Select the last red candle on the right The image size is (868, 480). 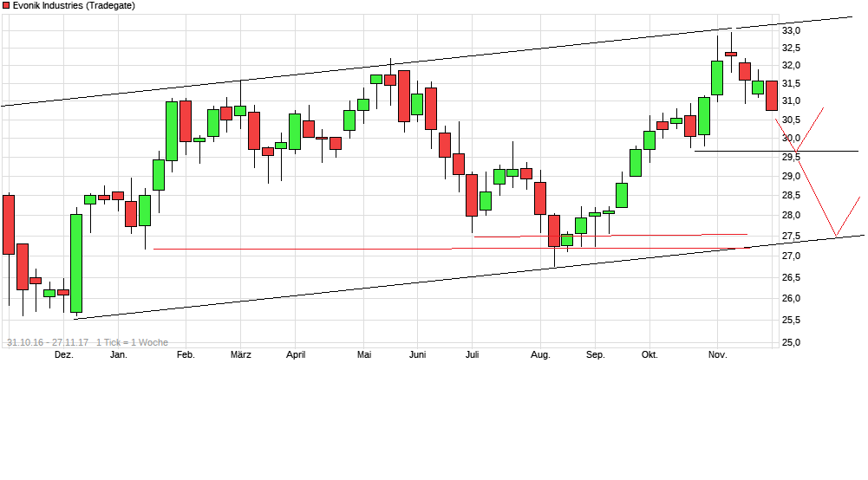[x=772, y=95]
